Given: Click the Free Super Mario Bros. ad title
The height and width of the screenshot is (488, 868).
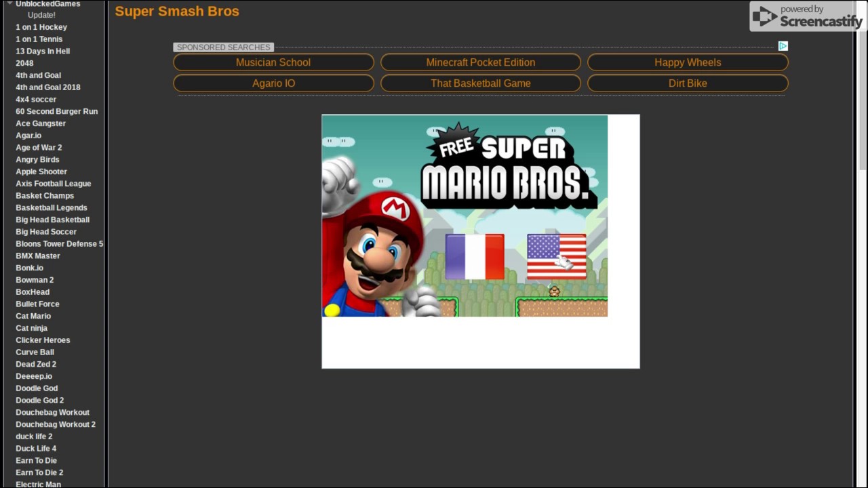Looking at the screenshot, I should [509, 166].
